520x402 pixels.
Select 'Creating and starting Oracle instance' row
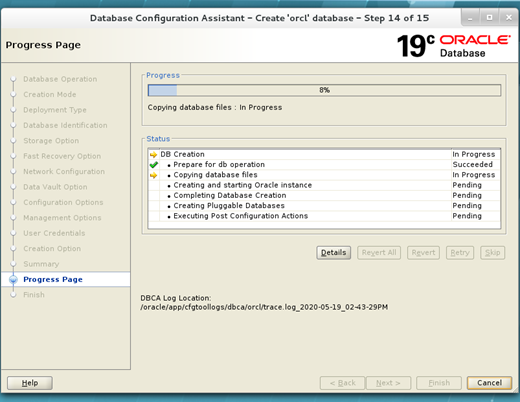[324, 185]
